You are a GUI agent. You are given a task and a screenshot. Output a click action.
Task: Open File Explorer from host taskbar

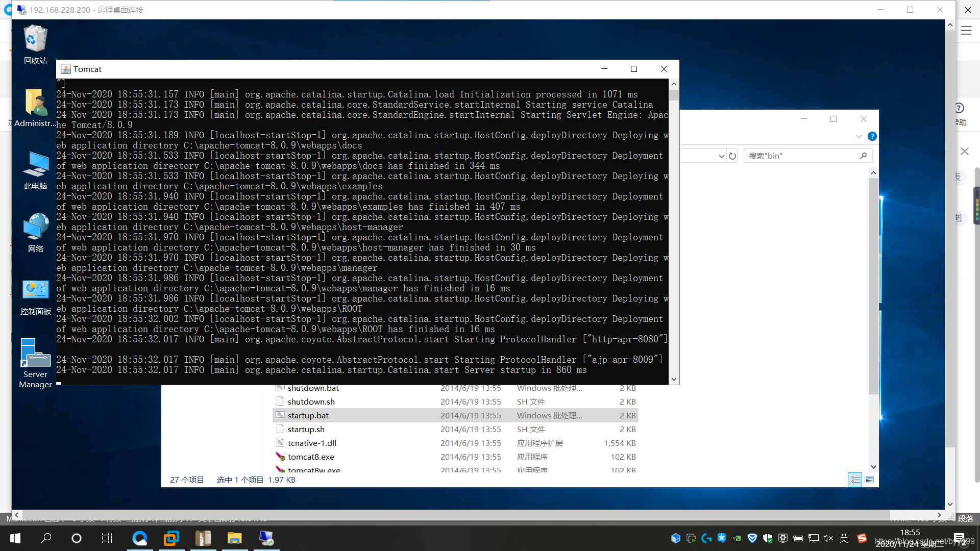[x=234, y=538]
